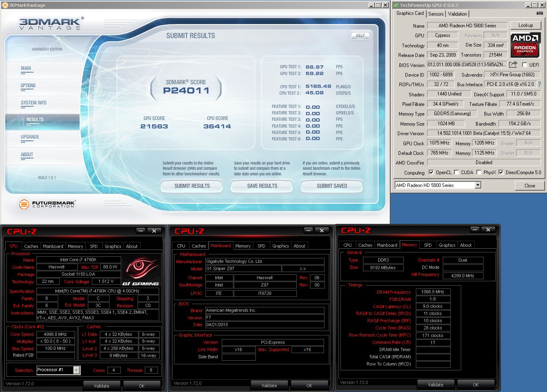Select ABOUT in the 3DMark sidebar
Viewport: 547px width, 392px height.
27,155
